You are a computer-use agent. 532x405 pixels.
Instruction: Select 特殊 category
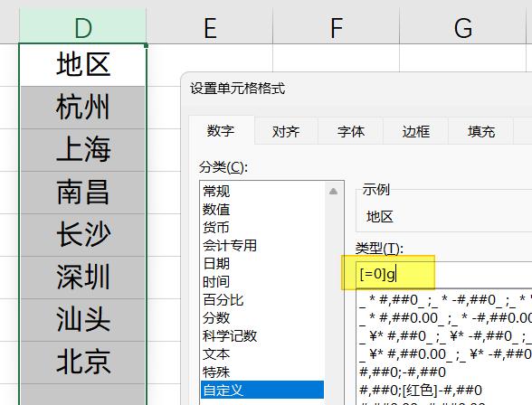tap(262, 372)
